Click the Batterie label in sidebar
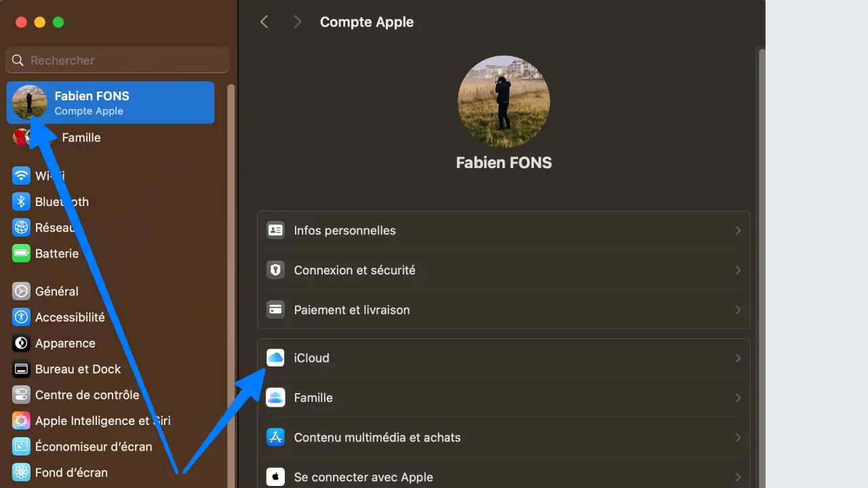 click(57, 253)
